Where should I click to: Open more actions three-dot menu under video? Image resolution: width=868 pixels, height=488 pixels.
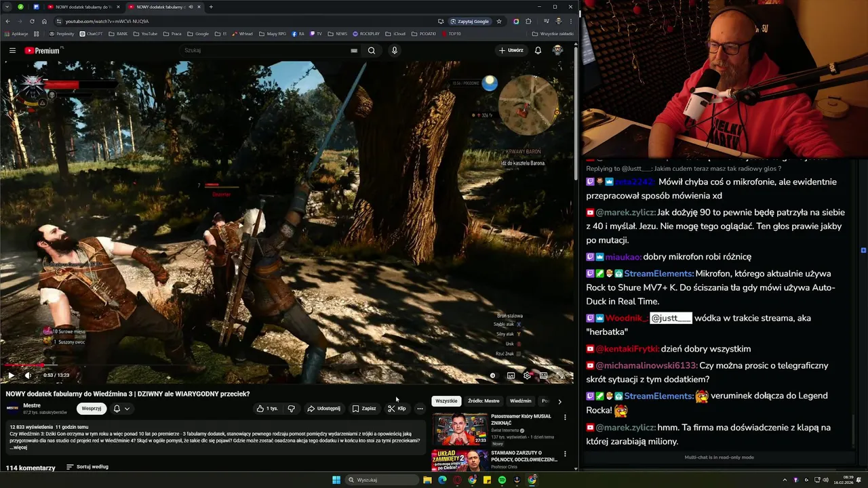tap(420, 409)
